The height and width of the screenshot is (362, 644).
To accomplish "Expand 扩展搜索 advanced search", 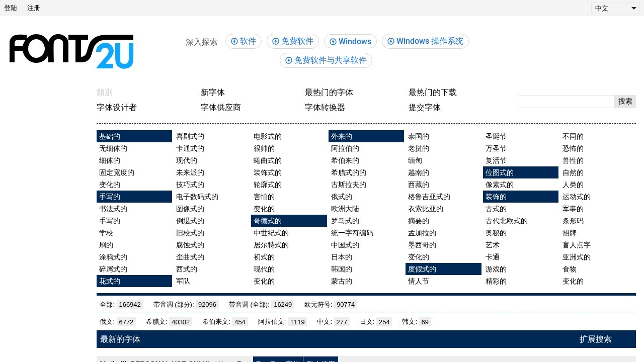I will tap(595, 339).
